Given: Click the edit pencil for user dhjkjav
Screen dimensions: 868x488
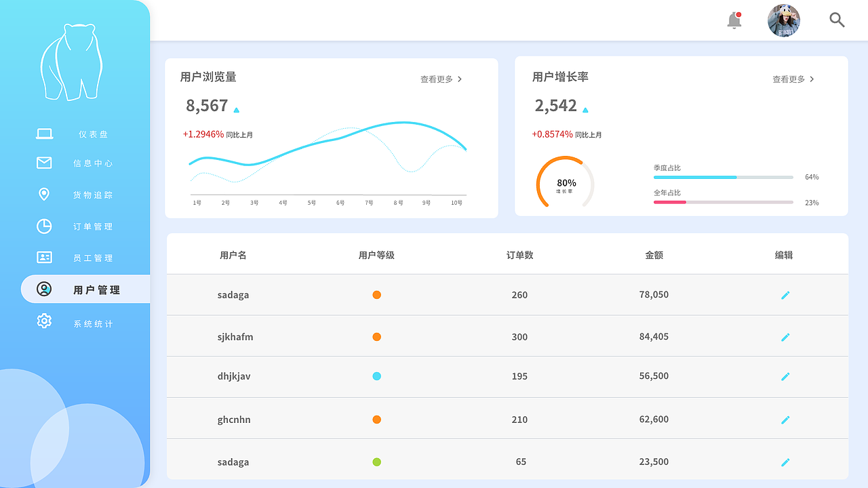Looking at the screenshot, I should coord(785,376).
